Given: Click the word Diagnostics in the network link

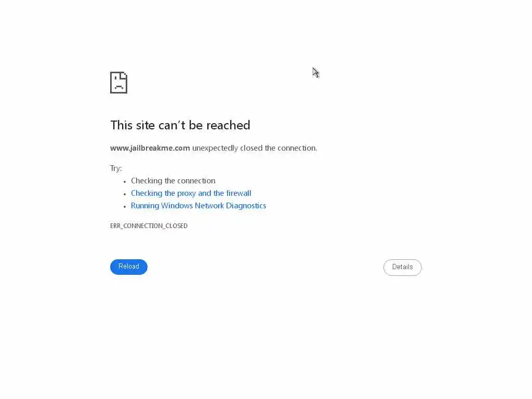Looking at the screenshot, I should 246,206.
